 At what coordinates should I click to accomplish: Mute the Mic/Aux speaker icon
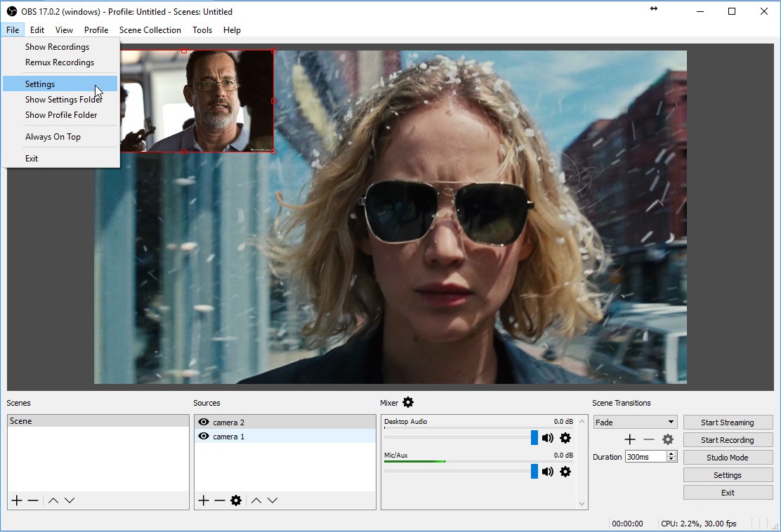click(547, 471)
